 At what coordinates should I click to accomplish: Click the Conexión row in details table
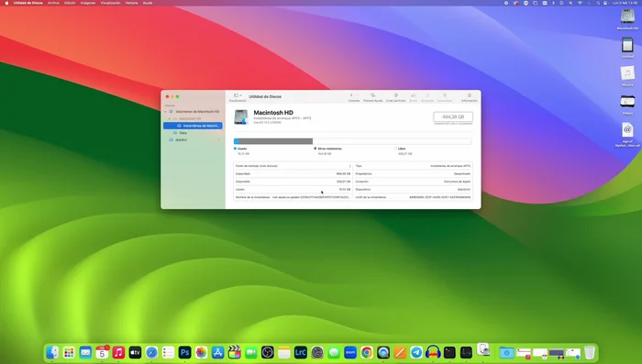pyautogui.click(x=413, y=182)
